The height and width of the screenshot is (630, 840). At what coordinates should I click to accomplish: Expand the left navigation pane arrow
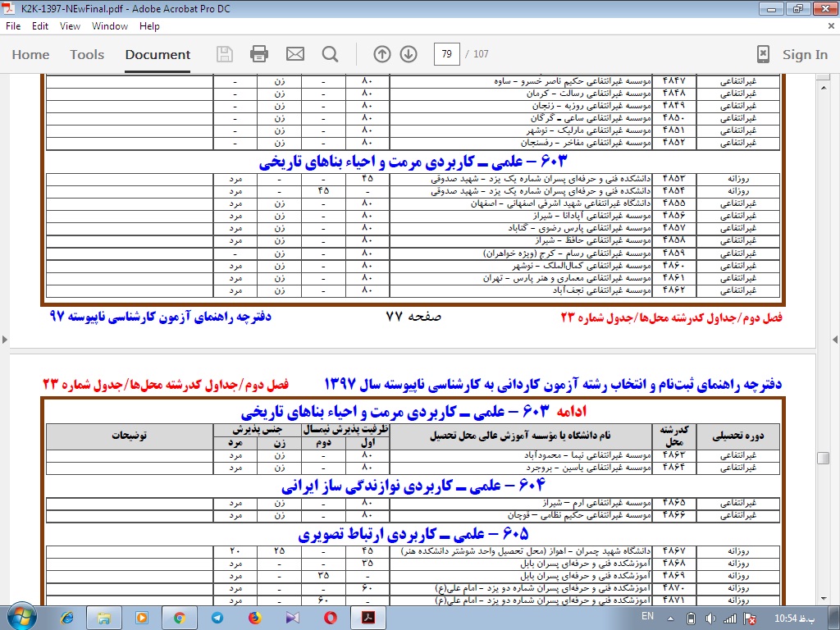(5, 339)
